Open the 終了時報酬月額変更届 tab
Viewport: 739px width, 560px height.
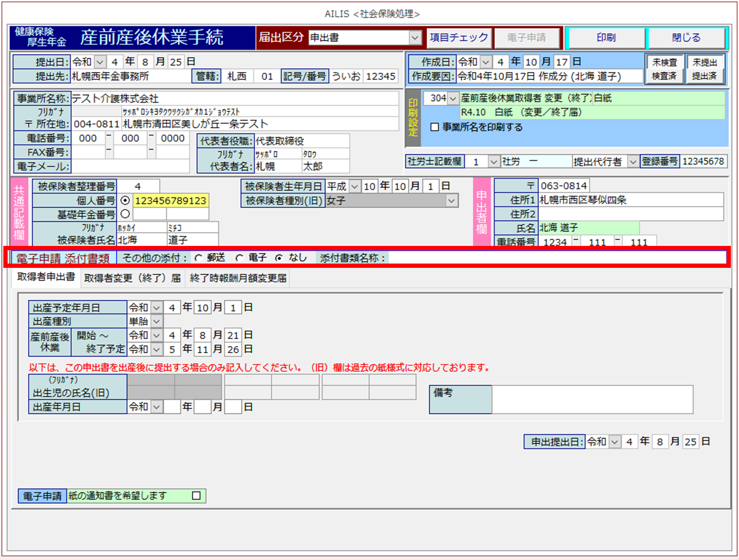pos(238,278)
